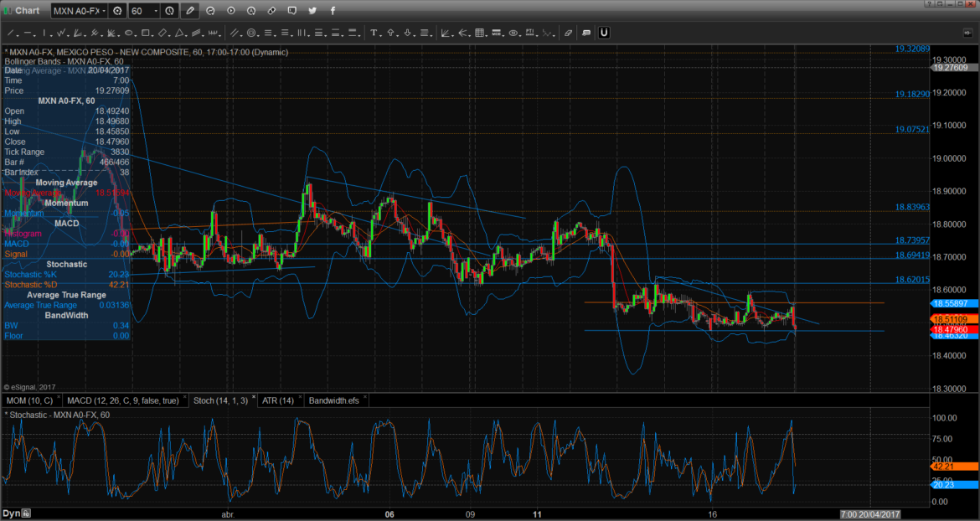Click the refresh chart icon
Viewport: 980px width, 521px height.
click(210, 11)
